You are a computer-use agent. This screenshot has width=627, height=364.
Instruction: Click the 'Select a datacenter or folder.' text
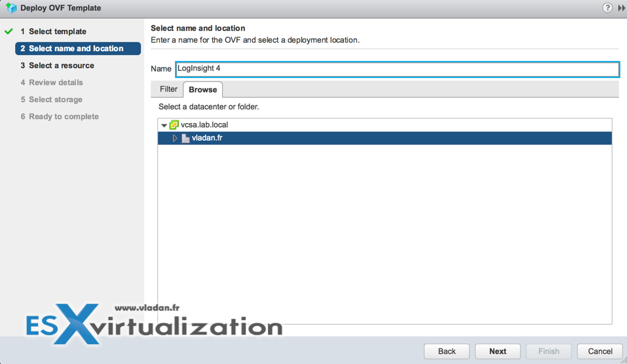(209, 107)
